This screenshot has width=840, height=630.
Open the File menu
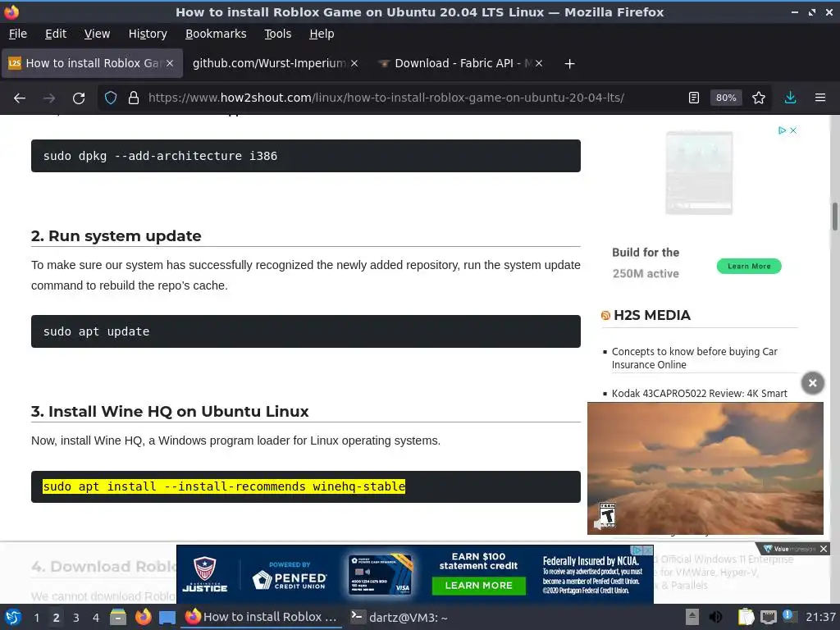click(18, 34)
